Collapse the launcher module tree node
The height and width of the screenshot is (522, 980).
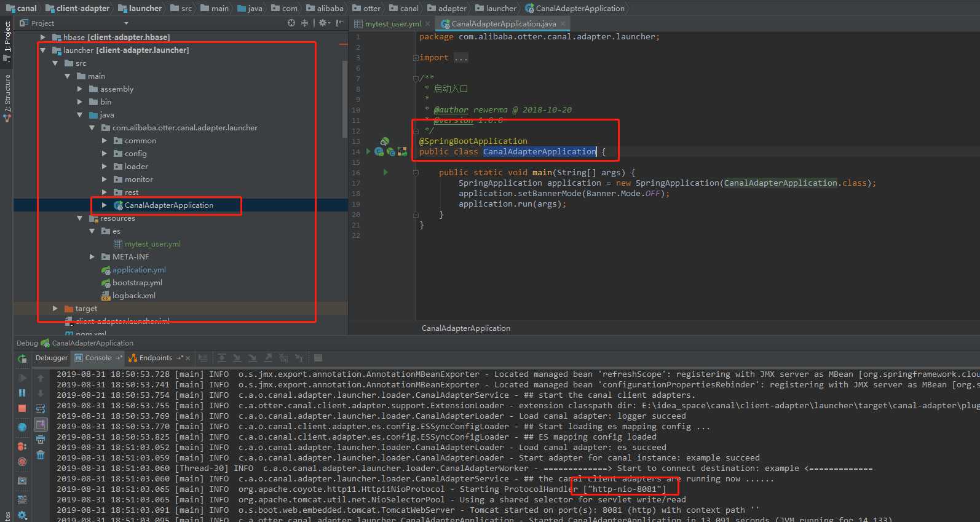click(43, 50)
